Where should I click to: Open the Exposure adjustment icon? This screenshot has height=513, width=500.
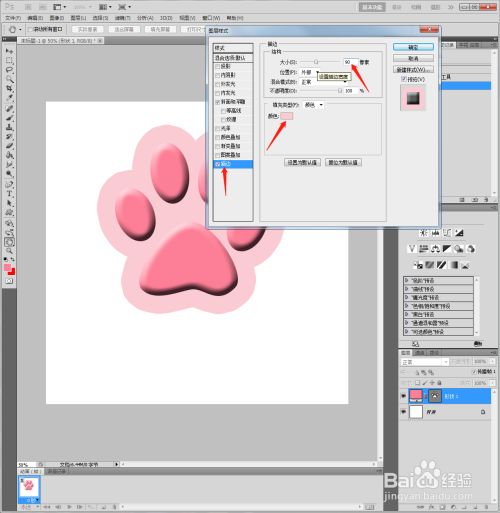click(x=459, y=233)
